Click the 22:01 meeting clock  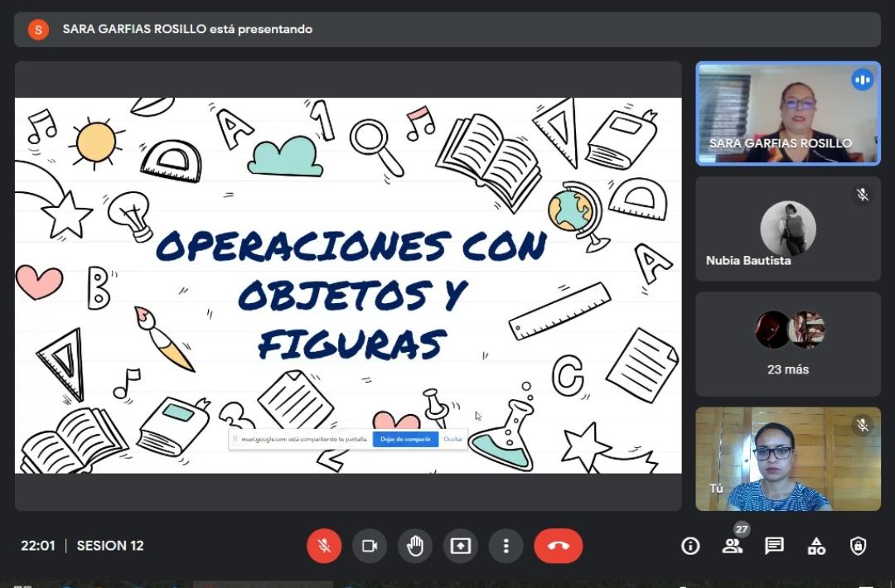coord(38,546)
